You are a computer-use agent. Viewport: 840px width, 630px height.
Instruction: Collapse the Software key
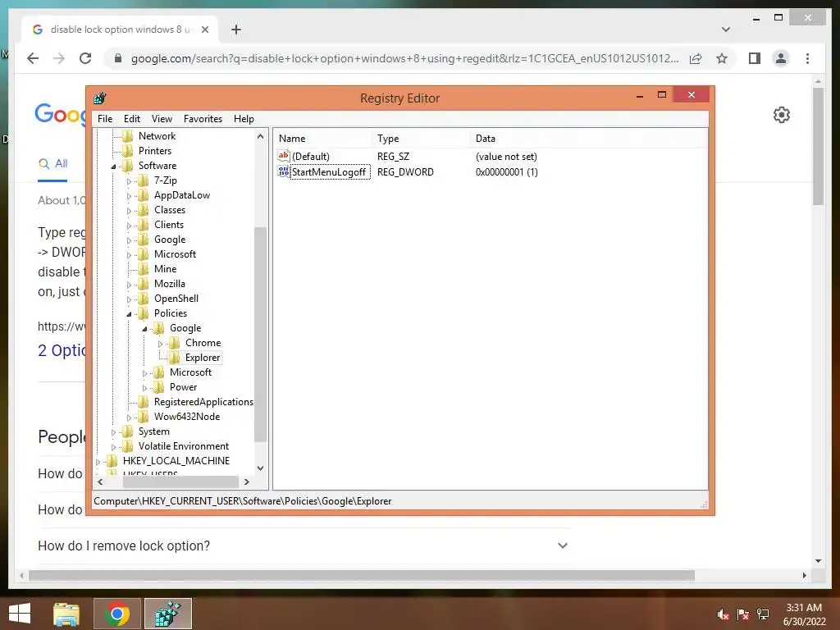(113, 167)
